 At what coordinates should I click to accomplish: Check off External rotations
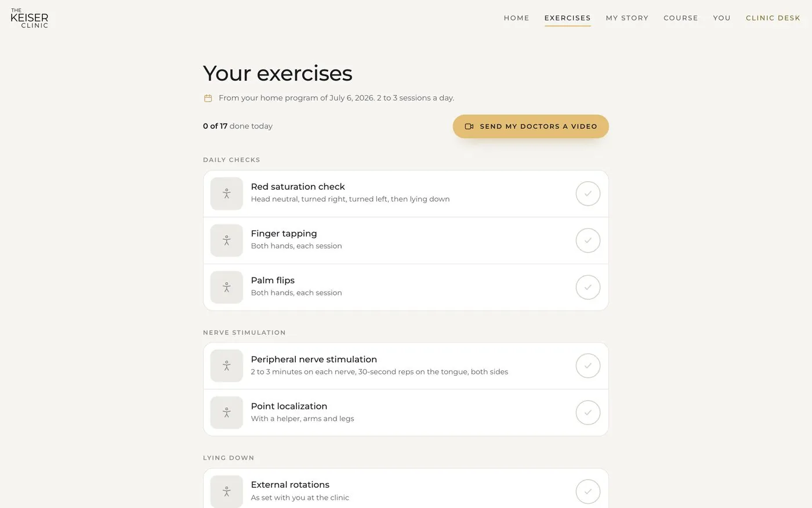tap(588, 491)
